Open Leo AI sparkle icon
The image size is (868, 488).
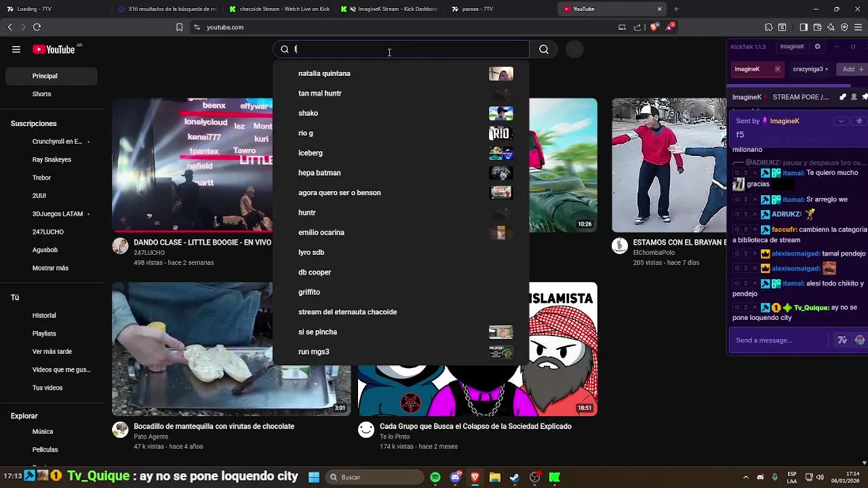pyautogui.click(x=831, y=27)
